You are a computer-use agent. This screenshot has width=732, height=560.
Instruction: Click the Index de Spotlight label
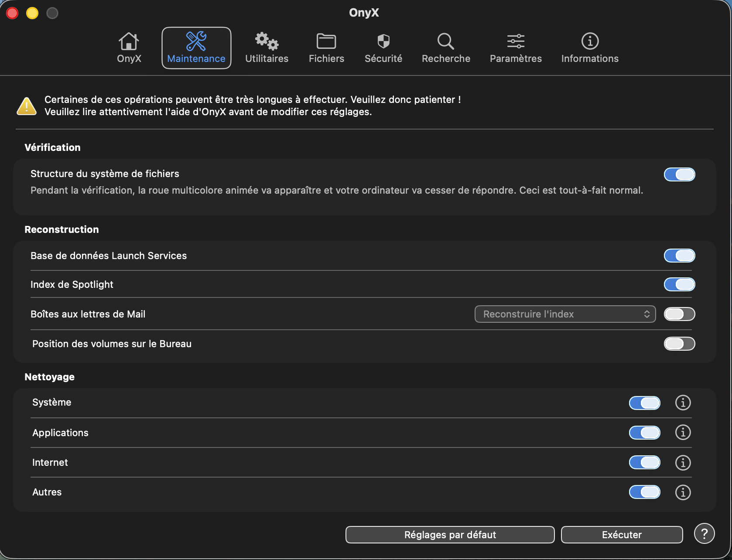(72, 284)
